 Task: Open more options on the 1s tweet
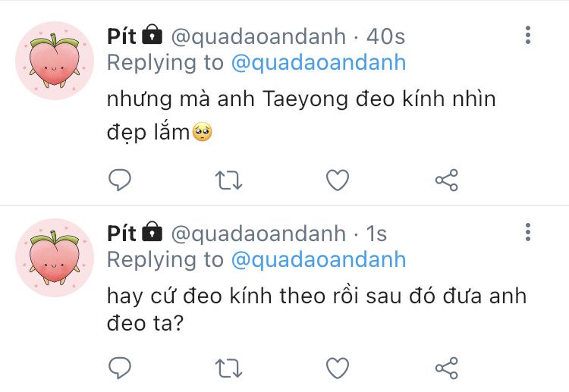528,232
